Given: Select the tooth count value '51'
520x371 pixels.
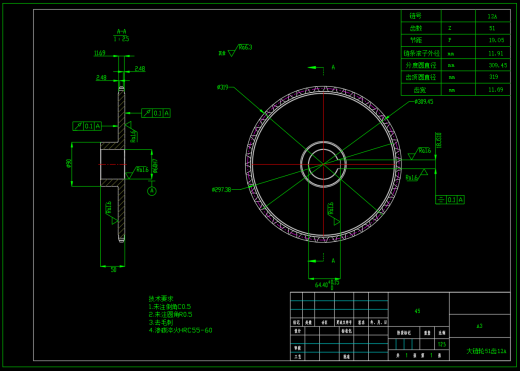Looking at the screenshot, I should click(x=492, y=28).
